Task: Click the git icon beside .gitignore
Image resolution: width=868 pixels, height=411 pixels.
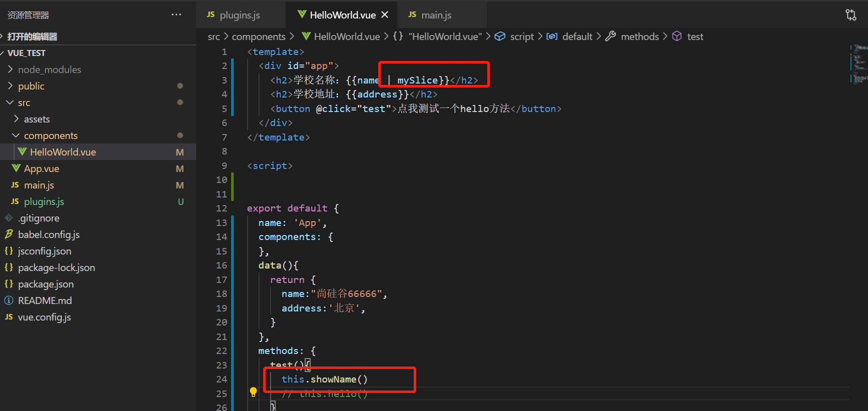Action: pos(9,218)
